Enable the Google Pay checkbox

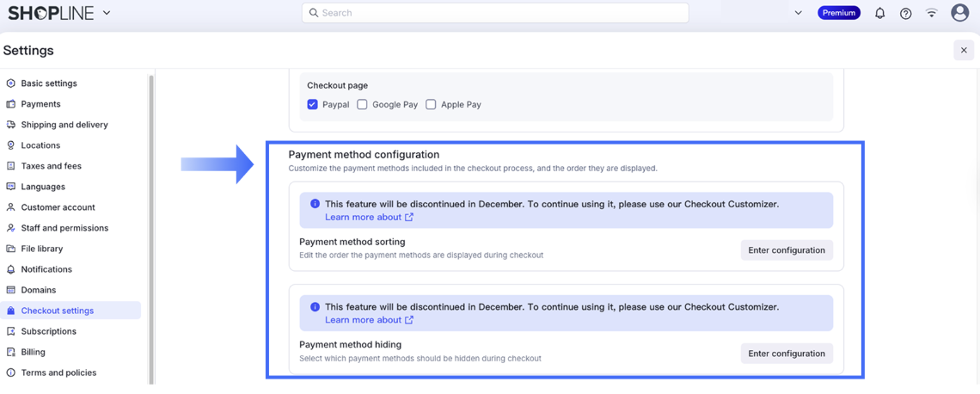[362, 104]
